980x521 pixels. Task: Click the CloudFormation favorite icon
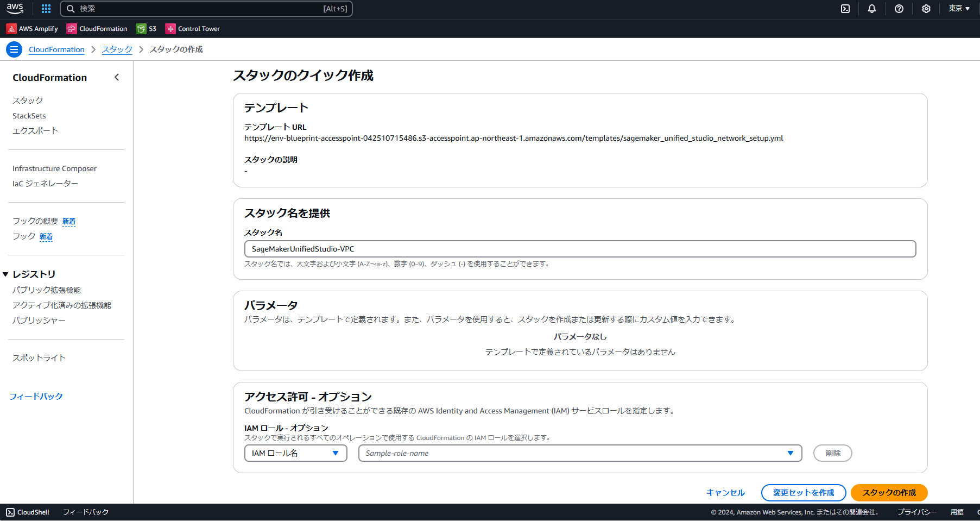point(72,29)
